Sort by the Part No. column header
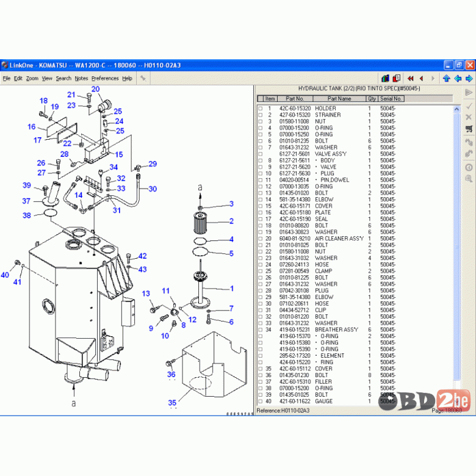Image resolution: width=476 pixels, height=476 pixels. [295, 99]
